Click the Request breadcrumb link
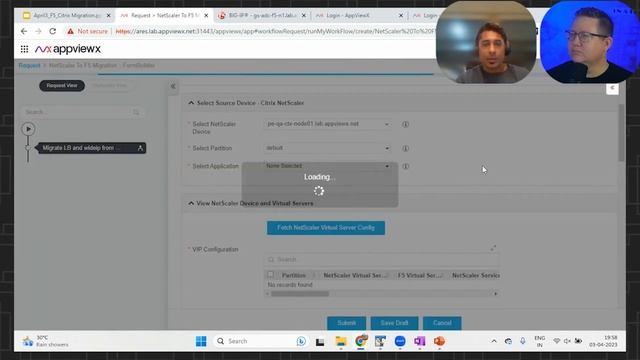This screenshot has width=640, height=360. point(29,65)
